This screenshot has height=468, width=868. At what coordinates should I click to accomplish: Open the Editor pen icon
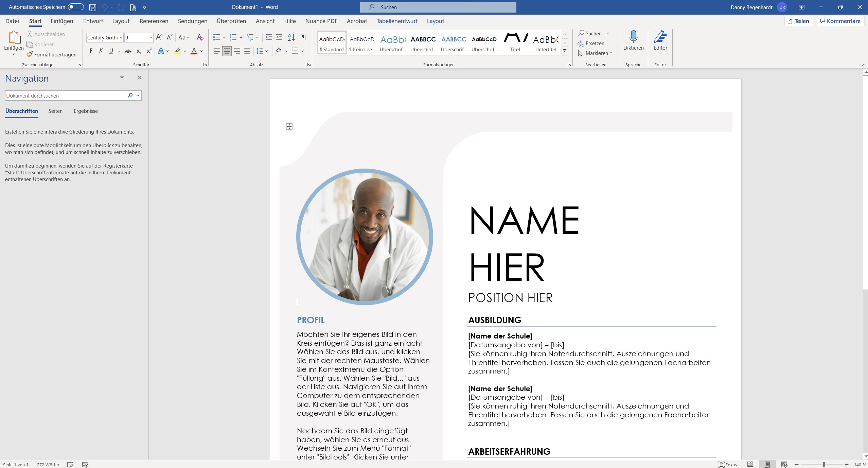coord(660,37)
